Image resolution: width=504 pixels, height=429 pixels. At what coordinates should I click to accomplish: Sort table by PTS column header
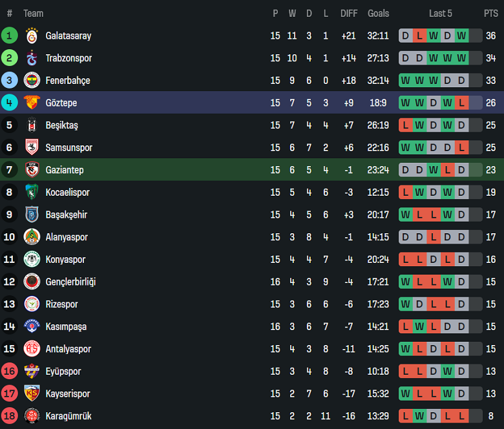tap(490, 13)
